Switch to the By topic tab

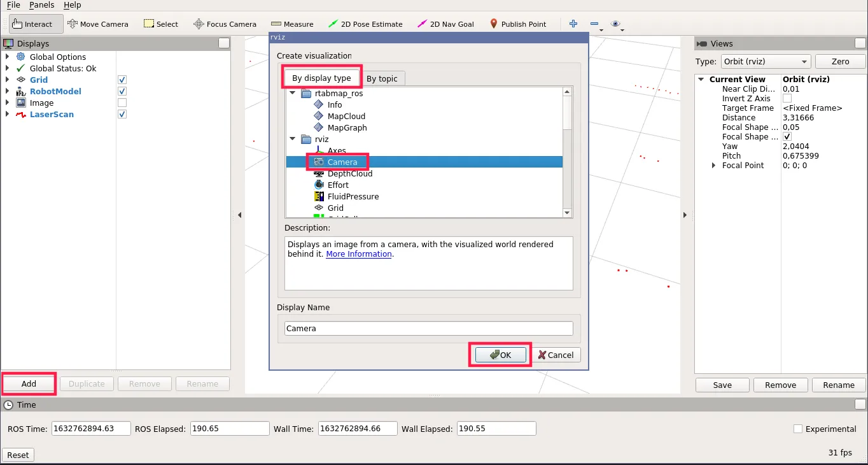(x=382, y=79)
